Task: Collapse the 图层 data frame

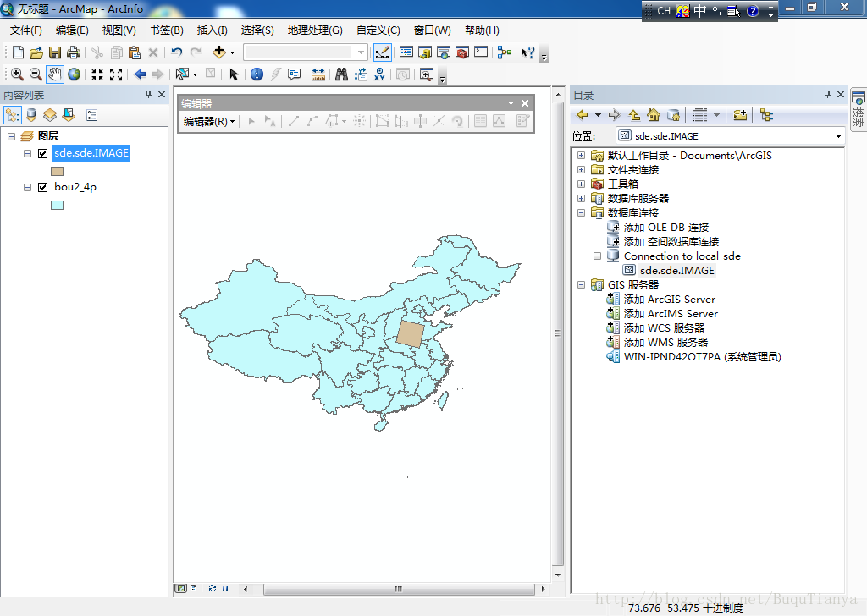Action: [x=12, y=136]
